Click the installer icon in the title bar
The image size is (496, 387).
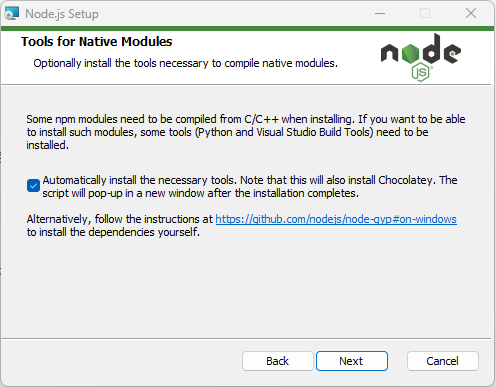click(12, 14)
